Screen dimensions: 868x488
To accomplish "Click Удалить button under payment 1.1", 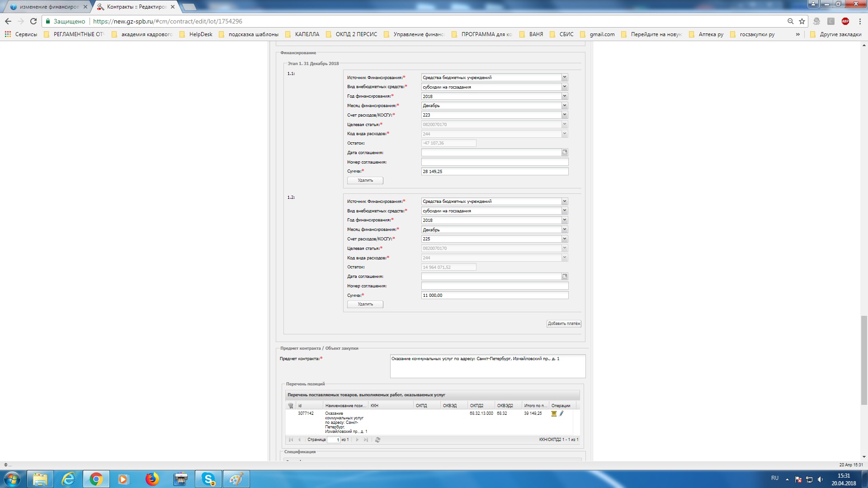I will [365, 180].
